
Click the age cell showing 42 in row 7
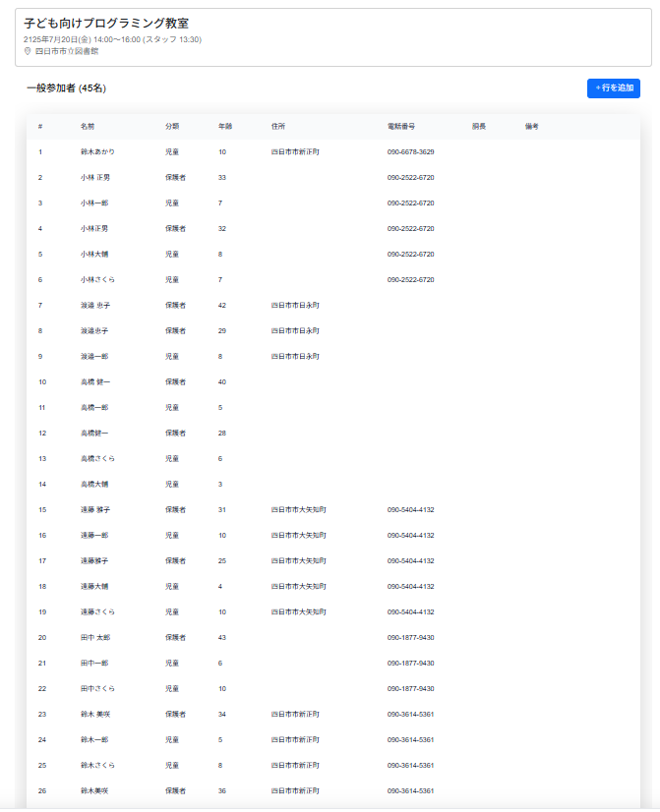click(x=222, y=306)
